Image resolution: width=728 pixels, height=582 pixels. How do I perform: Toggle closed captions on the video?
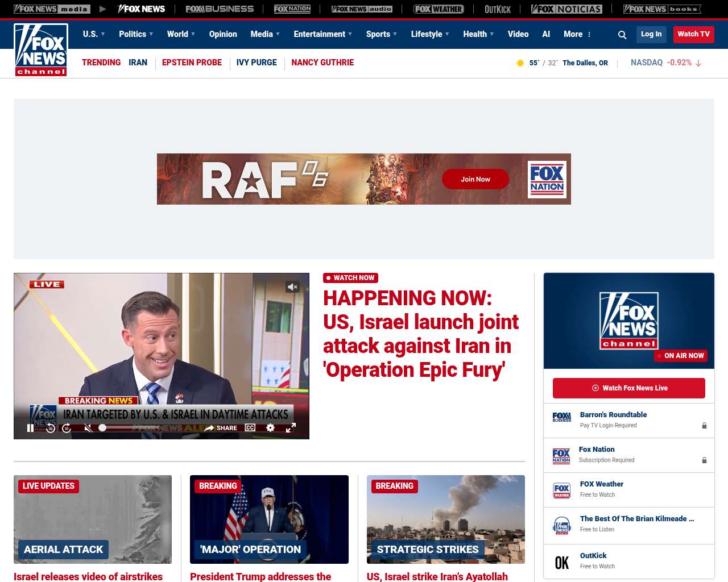250,427
